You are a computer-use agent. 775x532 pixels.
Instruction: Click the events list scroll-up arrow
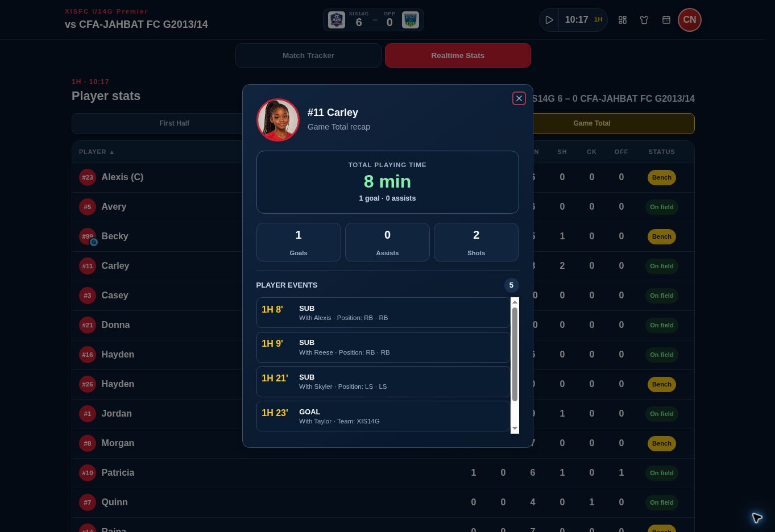tap(515, 302)
